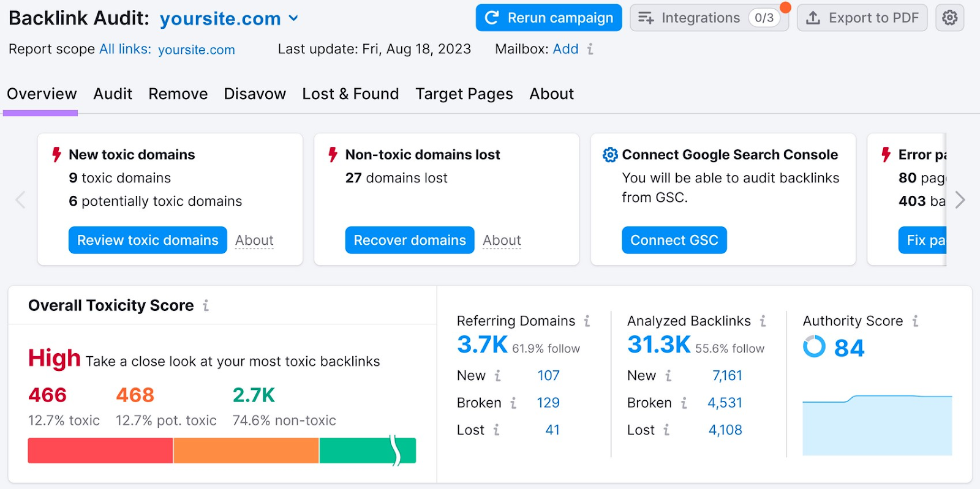980x489 pixels.
Task: Click the Fix pages button
Action: (922, 240)
